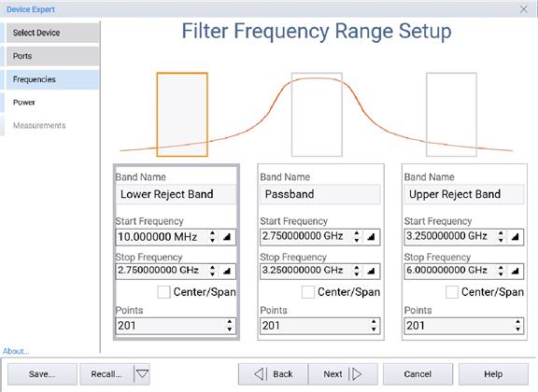Open ramp keypad icon for Upper Reject Start Frequency
Image resolution: width=538 pixels, height=392 pixels.
[x=515, y=237]
